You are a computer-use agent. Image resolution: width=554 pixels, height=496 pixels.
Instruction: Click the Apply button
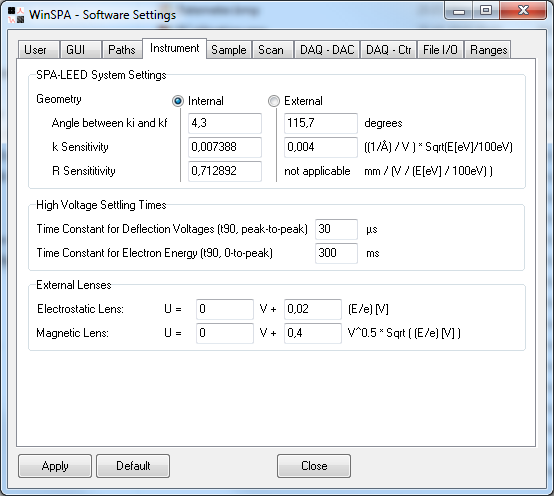pos(55,466)
